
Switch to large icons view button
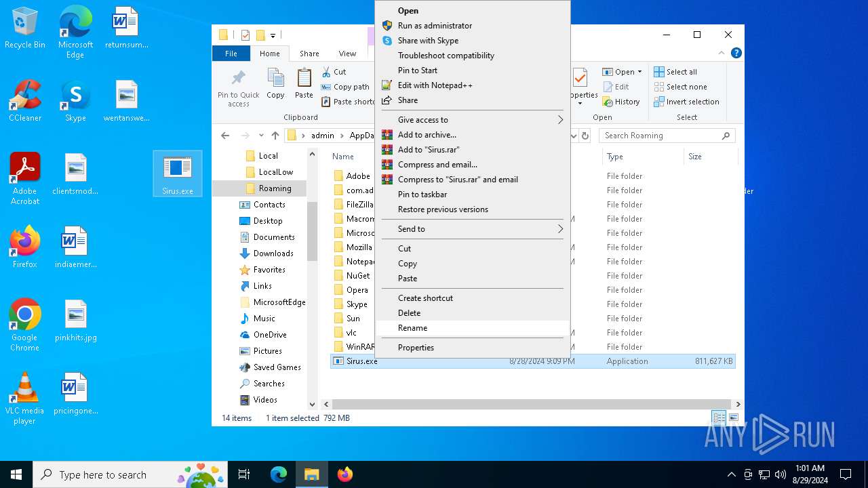(x=733, y=418)
